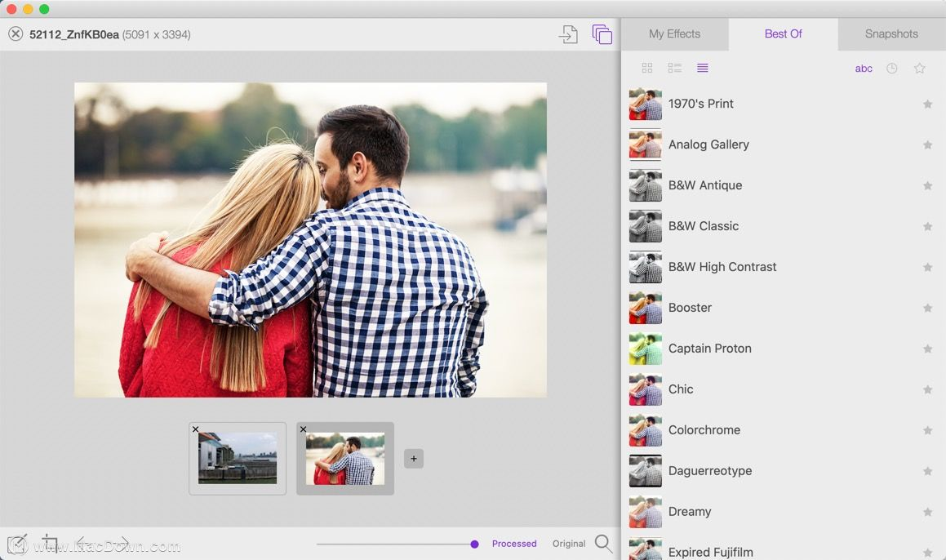Image resolution: width=946 pixels, height=560 pixels.
Task: Add a new image with plus button
Action: [414, 459]
